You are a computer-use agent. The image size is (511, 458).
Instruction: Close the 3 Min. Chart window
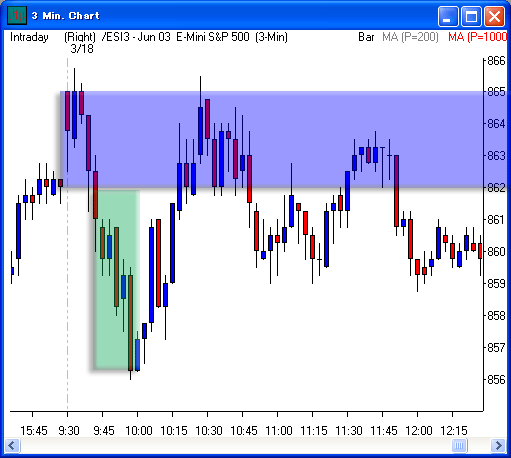494,16
